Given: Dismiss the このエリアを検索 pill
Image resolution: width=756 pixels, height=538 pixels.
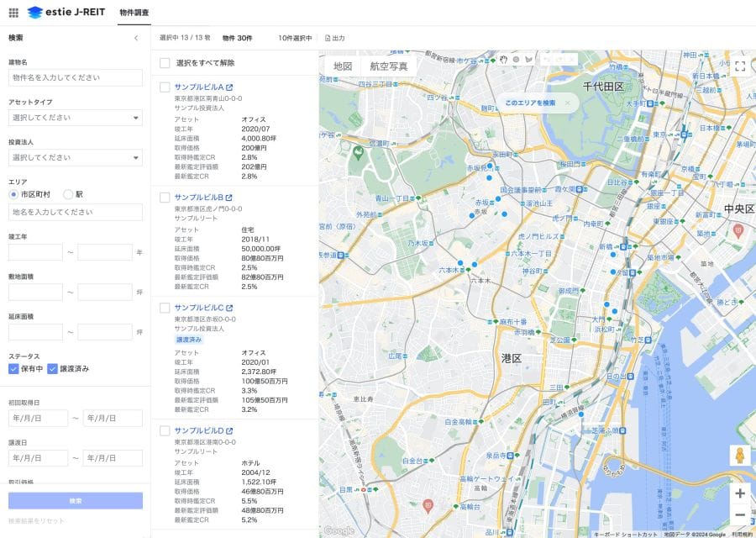Looking at the screenshot, I should pos(568,103).
